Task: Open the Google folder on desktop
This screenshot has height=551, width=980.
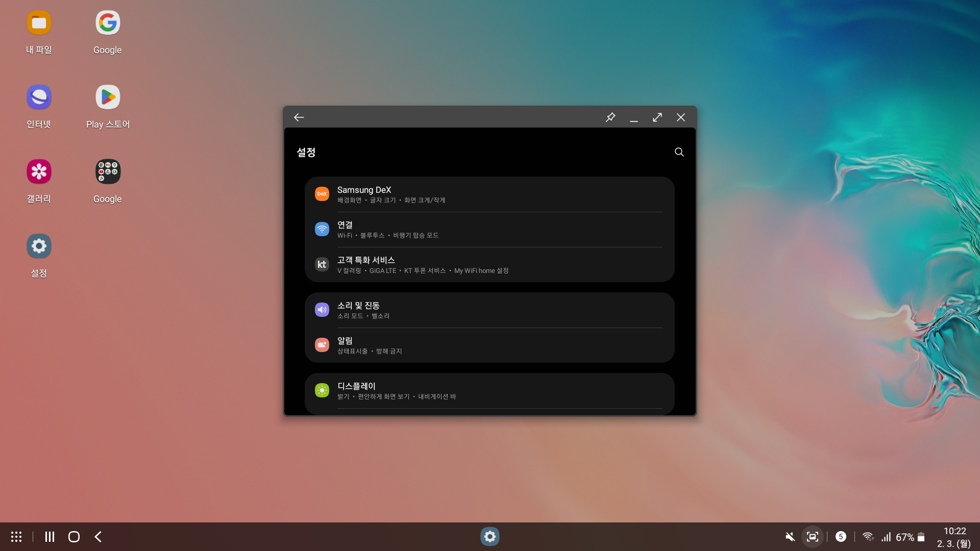Action: coord(108,172)
